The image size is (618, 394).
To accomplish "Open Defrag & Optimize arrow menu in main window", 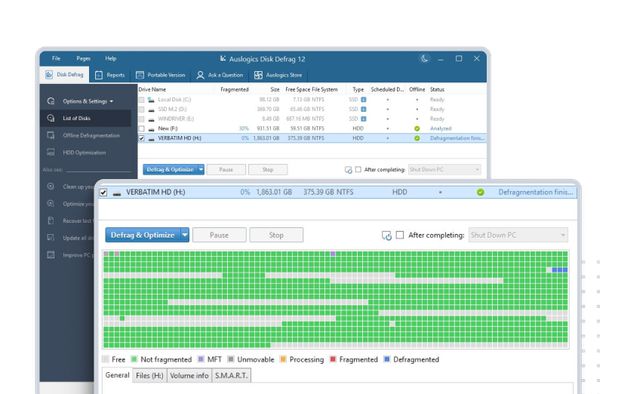I will point(201,169).
